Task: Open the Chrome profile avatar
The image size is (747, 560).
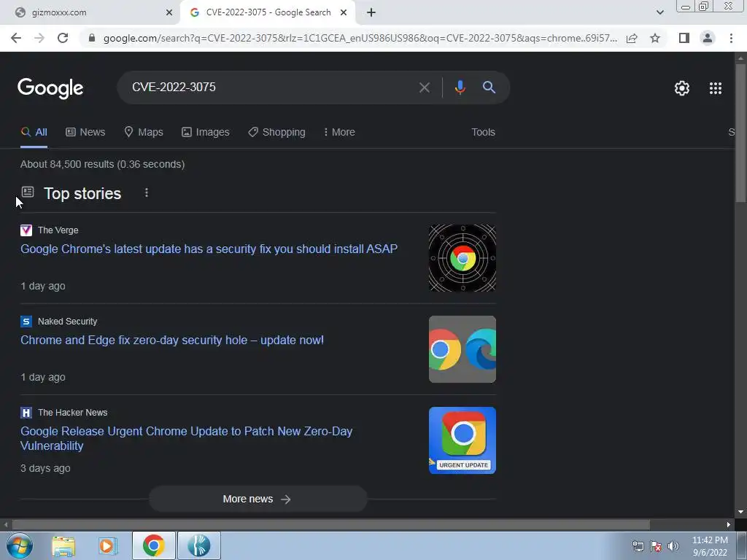Action: [x=708, y=38]
